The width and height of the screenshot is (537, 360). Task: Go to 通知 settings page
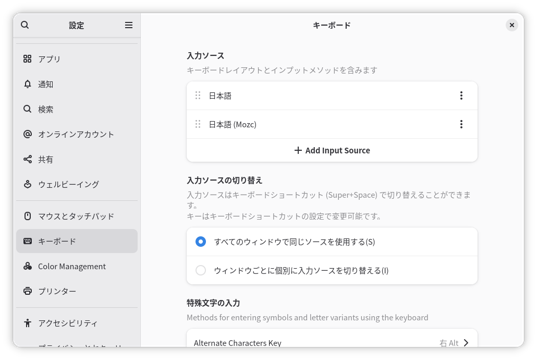pos(77,84)
